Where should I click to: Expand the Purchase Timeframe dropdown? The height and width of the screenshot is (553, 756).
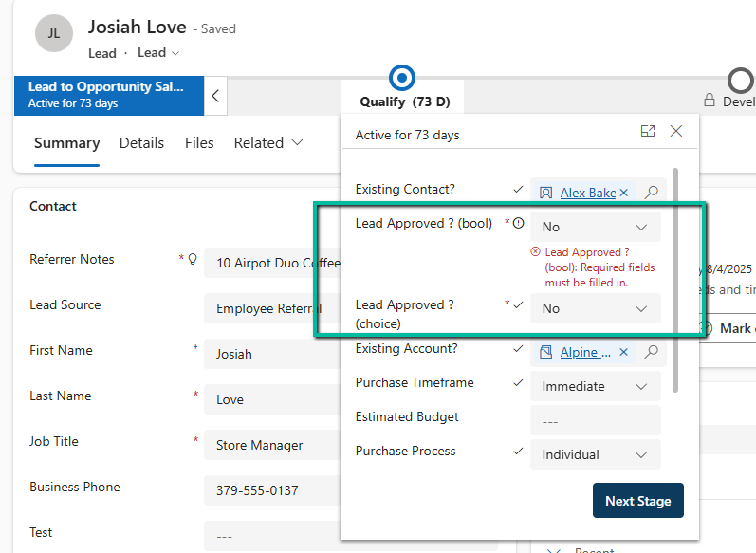click(x=595, y=386)
